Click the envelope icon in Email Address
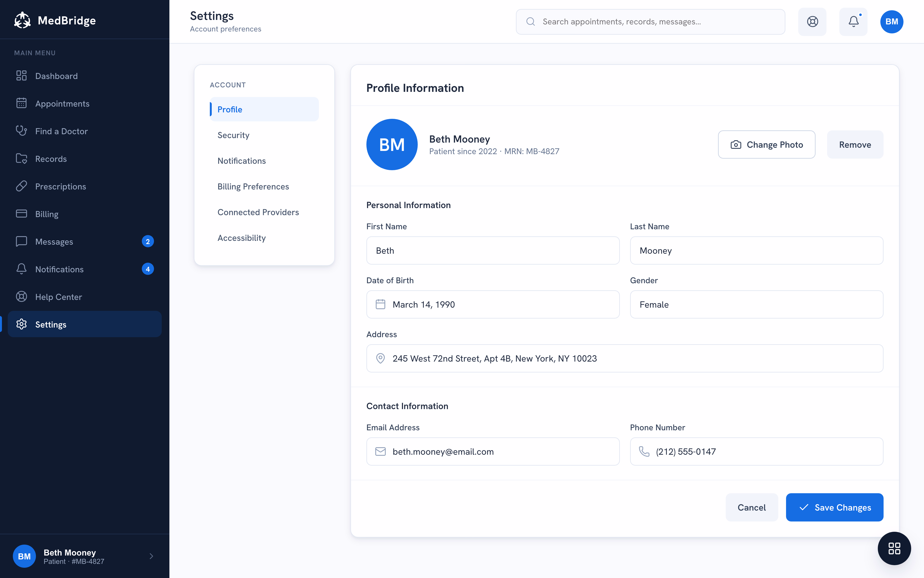The width and height of the screenshot is (924, 578). pyautogui.click(x=380, y=451)
